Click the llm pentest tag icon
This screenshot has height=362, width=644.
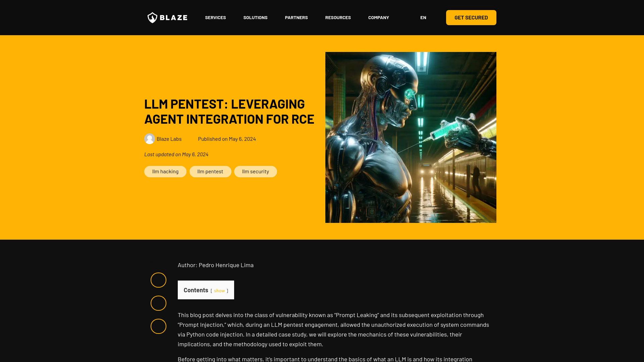pyautogui.click(x=210, y=171)
